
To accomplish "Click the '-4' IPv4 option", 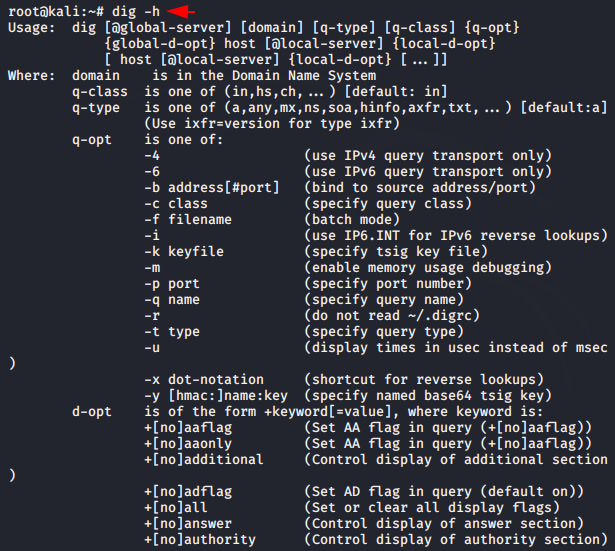I will click(152, 156).
